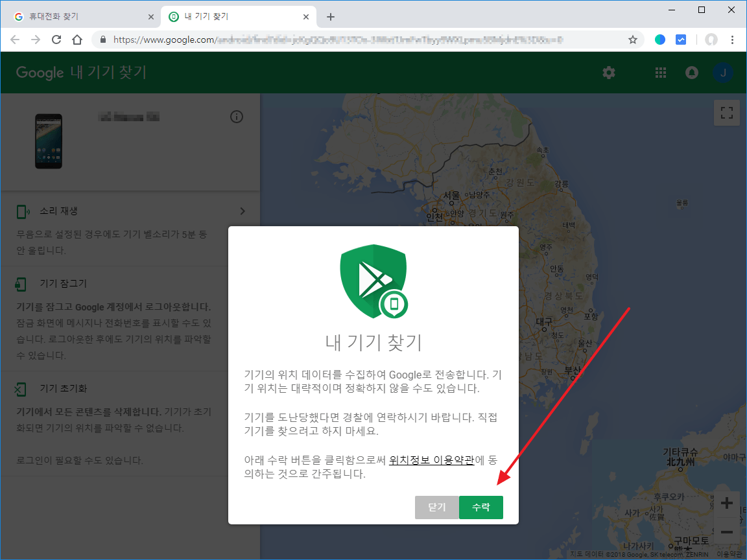
Task: Click the 대구 label on the map
Action: point(543,321)
